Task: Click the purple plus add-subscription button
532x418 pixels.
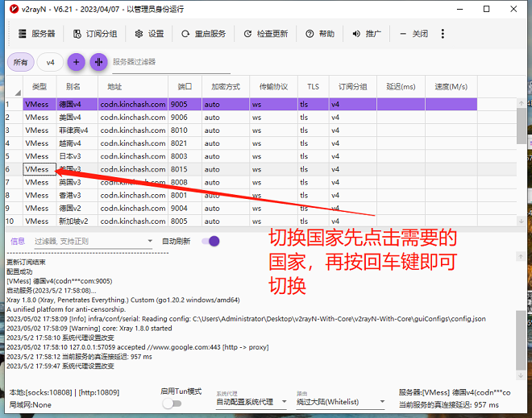Action: point(76,62)
